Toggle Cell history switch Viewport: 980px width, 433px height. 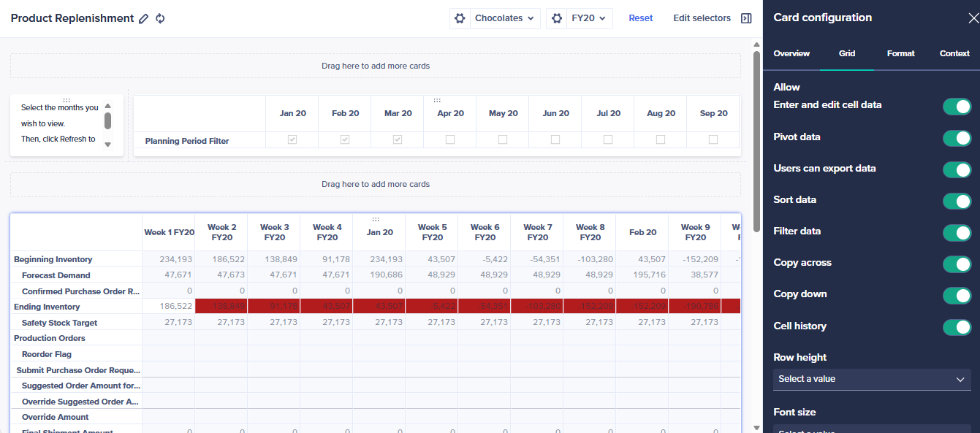(x=957, y=327)
